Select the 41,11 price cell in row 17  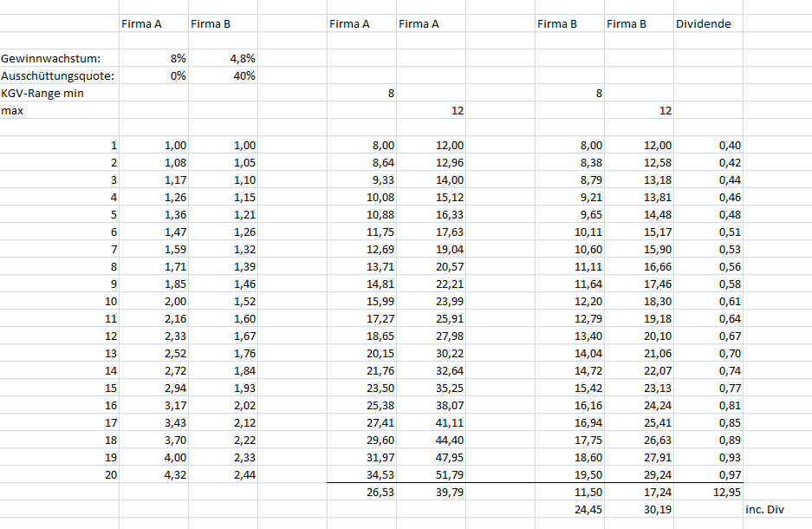pos(431,423)
